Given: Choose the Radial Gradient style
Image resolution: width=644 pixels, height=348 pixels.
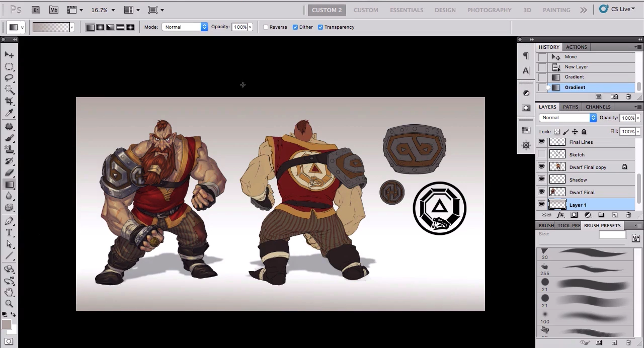Looking at the screenshot, I should [100, 27].
